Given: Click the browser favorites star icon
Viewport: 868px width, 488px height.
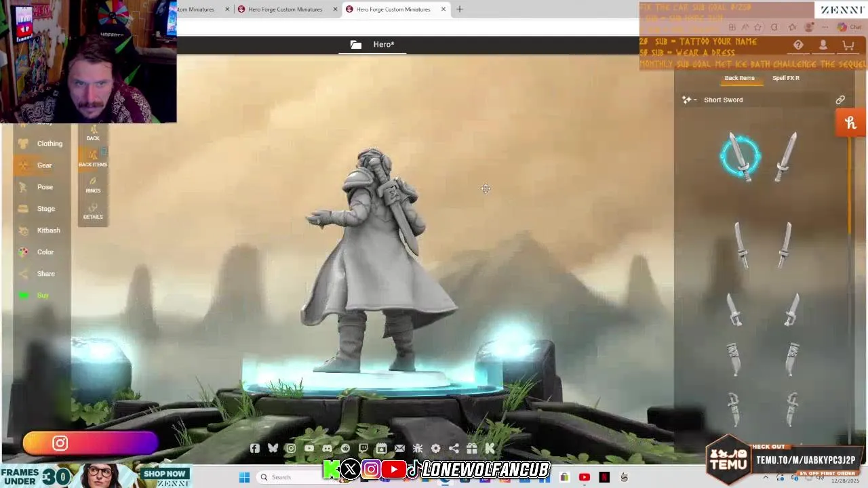Looking at the screenshot, I should [x=757, y=27].
